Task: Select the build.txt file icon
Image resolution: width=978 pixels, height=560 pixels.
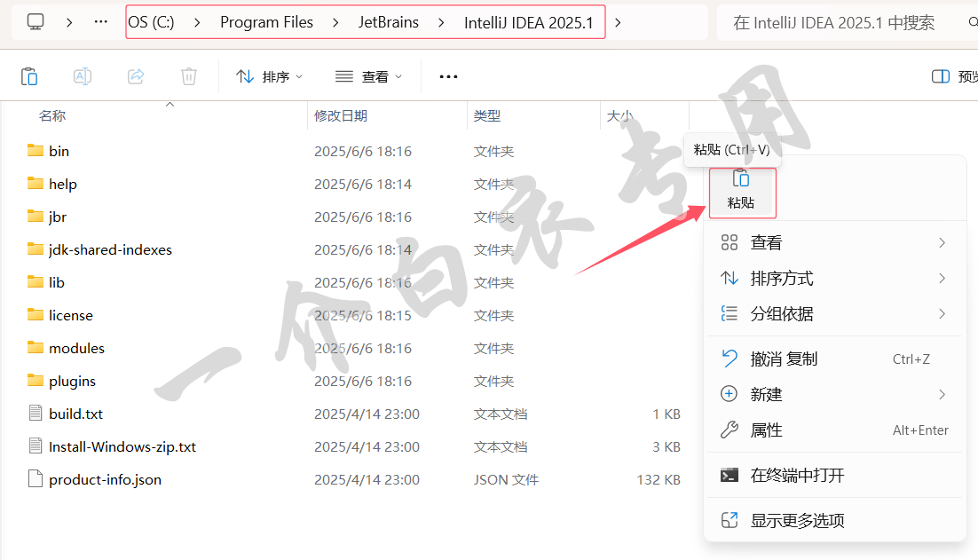Action: click(x=35, y=413)
